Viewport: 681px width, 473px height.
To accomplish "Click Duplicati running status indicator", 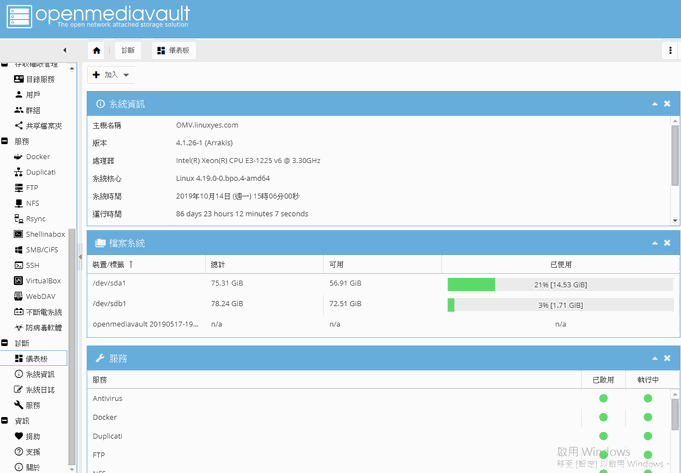I will pos(648,436).
